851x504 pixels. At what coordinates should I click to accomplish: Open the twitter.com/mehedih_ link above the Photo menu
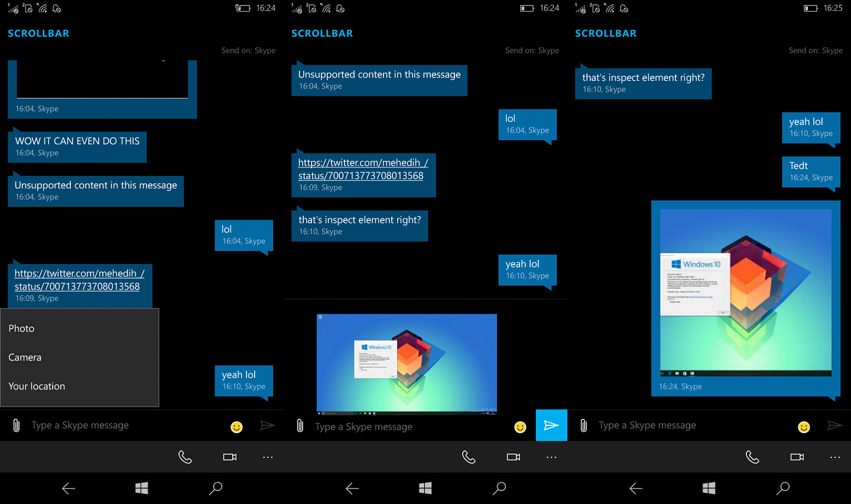click(79, 279)
